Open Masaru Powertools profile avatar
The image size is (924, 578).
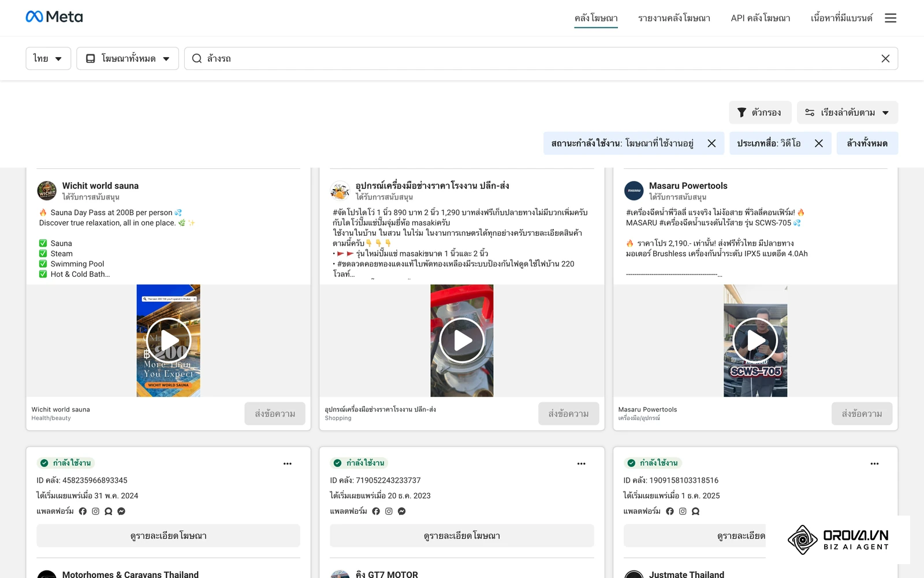(x=634, y=191)
